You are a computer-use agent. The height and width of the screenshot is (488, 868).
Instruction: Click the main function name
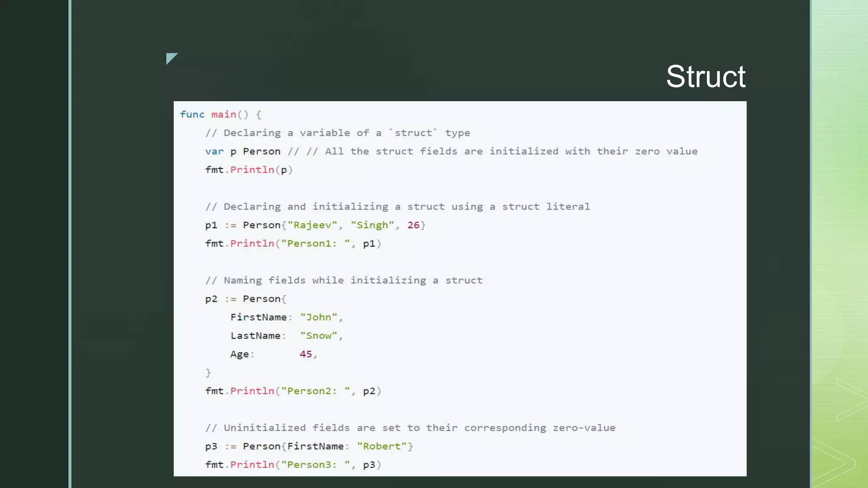[x=223, y=114]
